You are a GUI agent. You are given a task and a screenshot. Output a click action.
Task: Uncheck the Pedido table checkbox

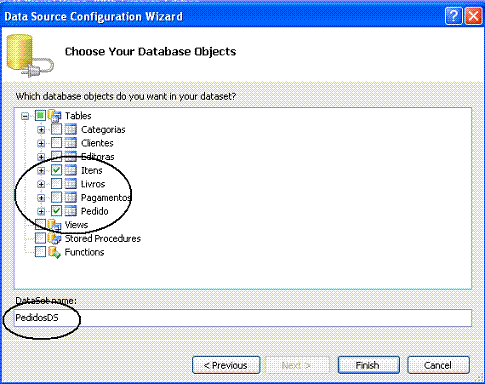coord(57,211)
